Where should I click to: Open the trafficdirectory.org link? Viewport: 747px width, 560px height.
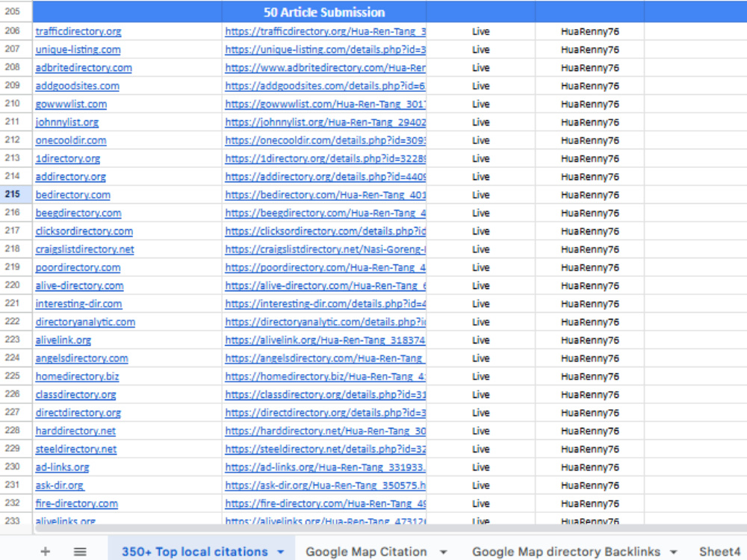pyautogui.click(x=78, y=31)
